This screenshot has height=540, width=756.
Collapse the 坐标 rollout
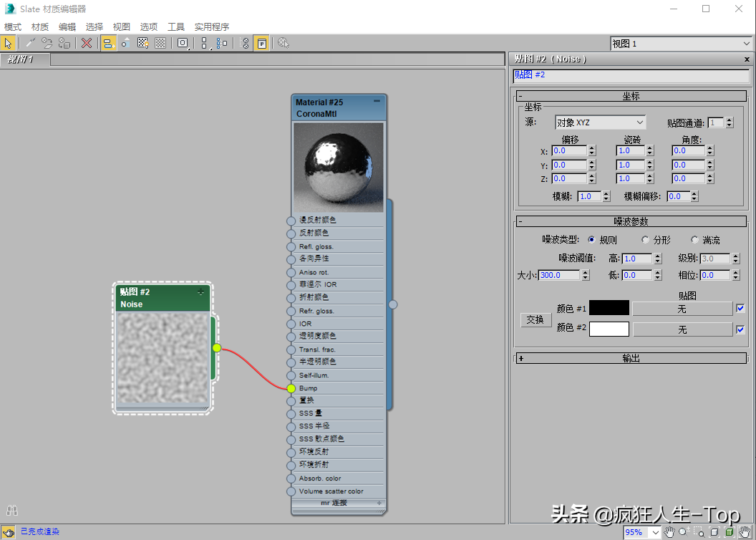click(631, 96)
